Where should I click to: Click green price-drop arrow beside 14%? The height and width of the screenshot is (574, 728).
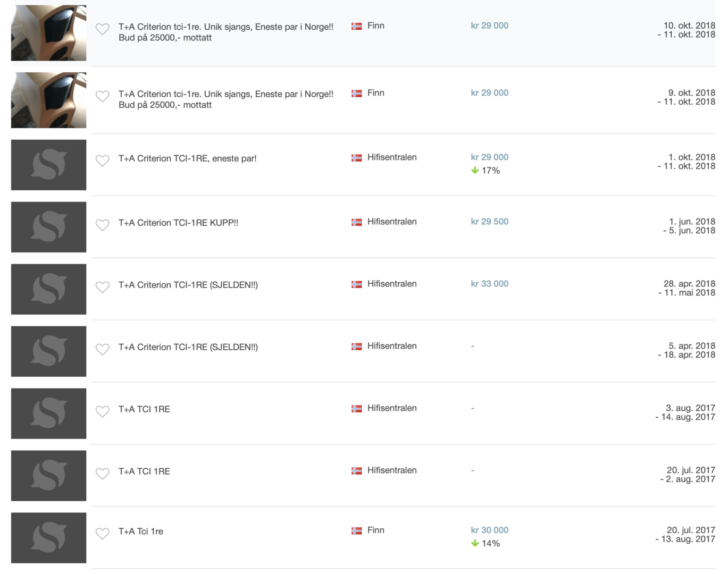475,544
